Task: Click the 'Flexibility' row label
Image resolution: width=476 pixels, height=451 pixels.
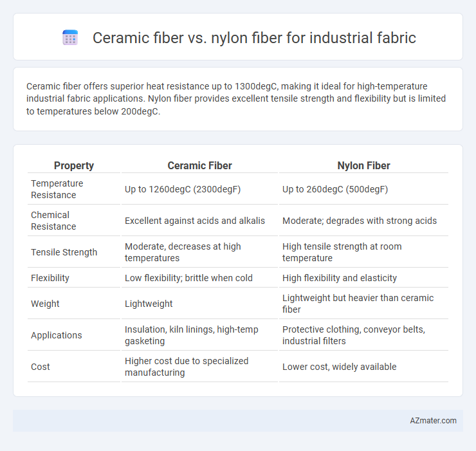Action: pos(50,278)
